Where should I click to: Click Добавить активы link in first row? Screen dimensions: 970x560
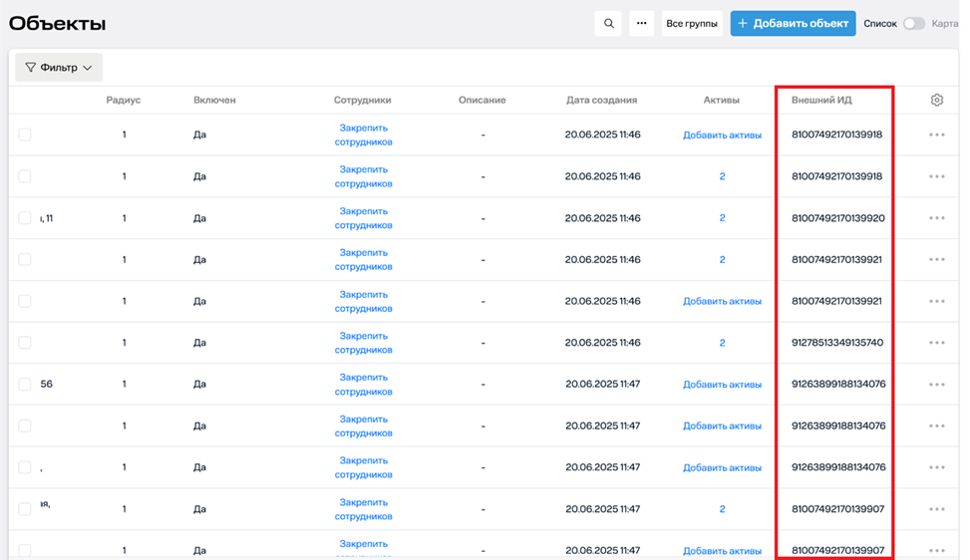[x=722, y=136]
